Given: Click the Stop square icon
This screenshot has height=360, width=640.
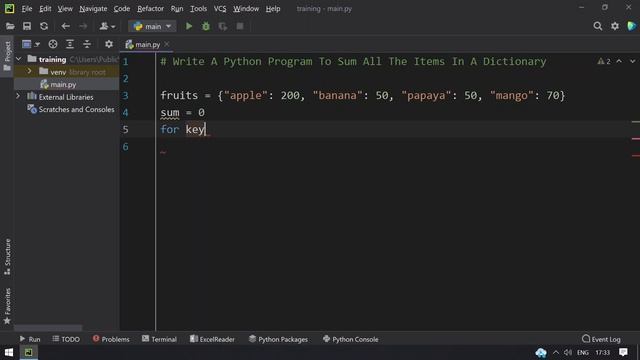Looking at the screenshot, I should tap(240, 27).
